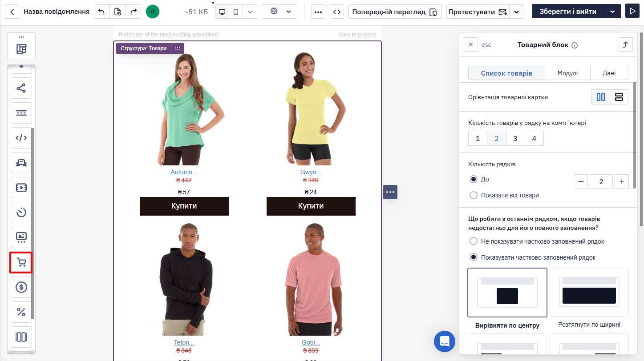Viewport: 644px width, 361px height.
Task: Select the HTML code block in sidebar
Action: (x=21, y=137)
